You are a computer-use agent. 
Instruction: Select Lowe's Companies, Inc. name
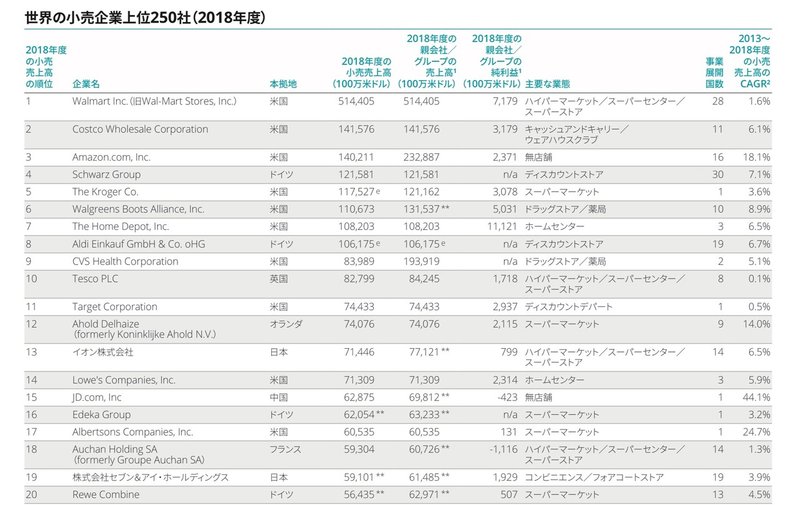point(123,380)
